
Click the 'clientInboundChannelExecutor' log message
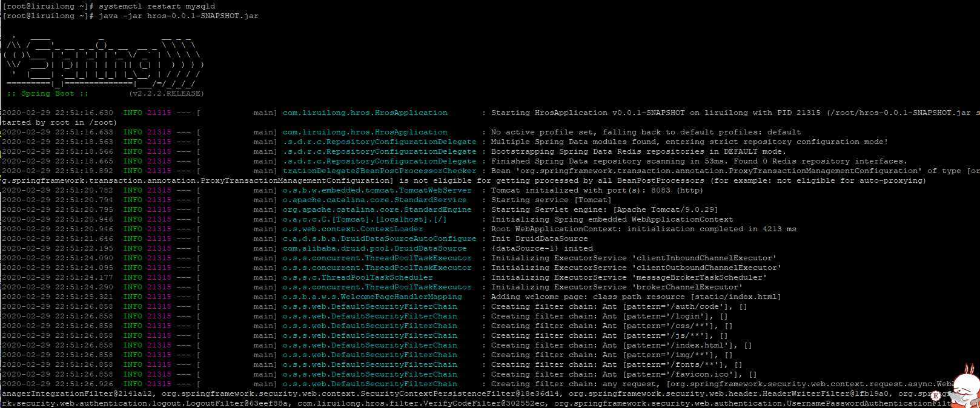click(634, 258)
